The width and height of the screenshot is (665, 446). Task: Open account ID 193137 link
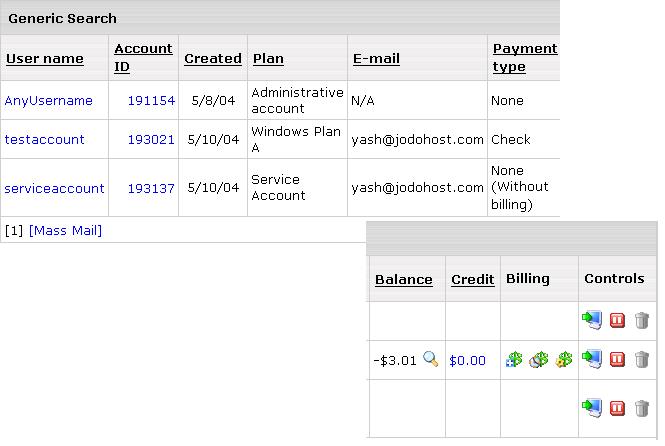point(151,188)
